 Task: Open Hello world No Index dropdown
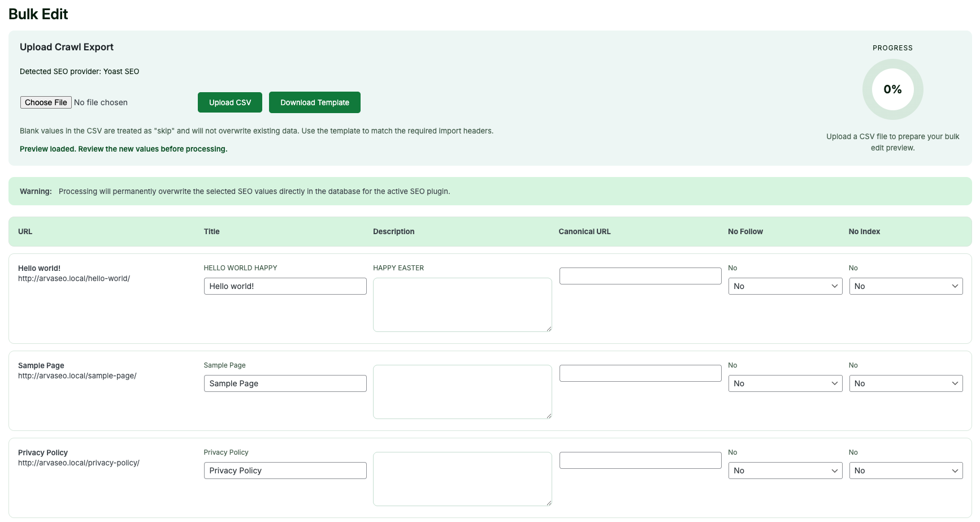pos(905,286)
